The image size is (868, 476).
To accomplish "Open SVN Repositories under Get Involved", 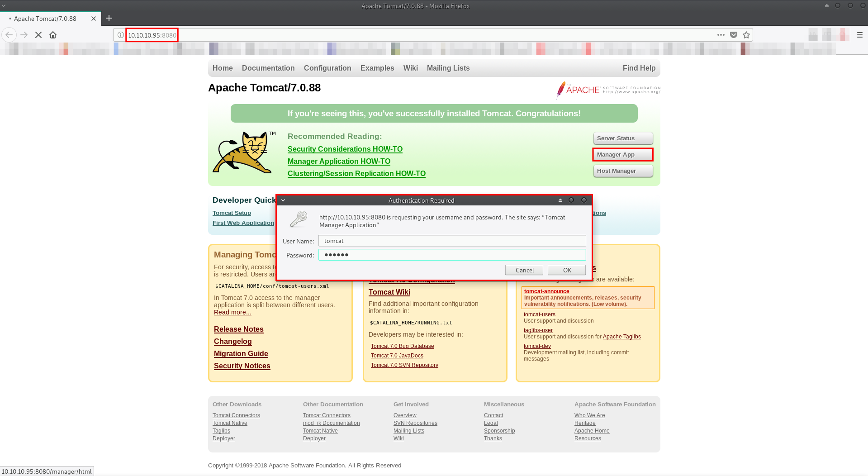I will click(x=415, y=423).
